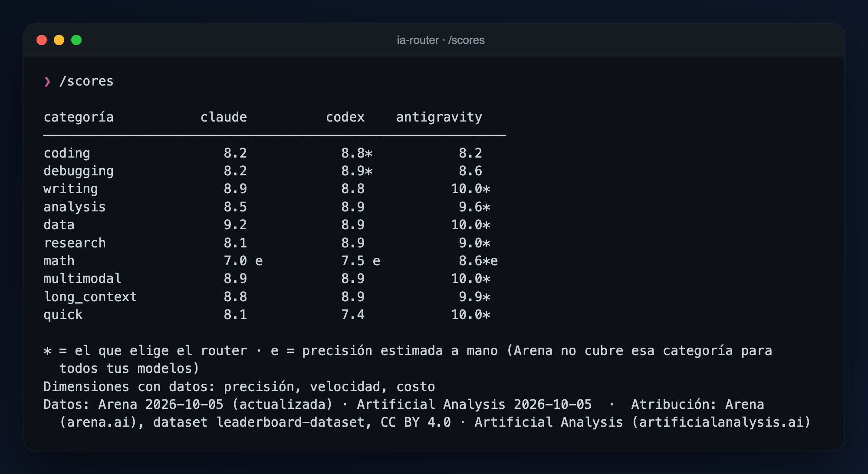This screenshot has height=474, width=868.
Task: Click claude score '8.1' for quick
Action: [x=235, y=315]
